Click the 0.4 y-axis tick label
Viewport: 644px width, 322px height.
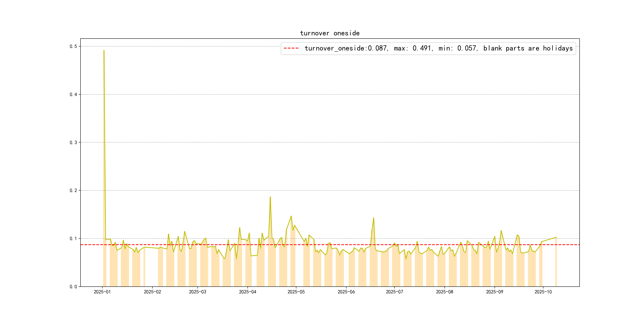(x=73, y=94)
